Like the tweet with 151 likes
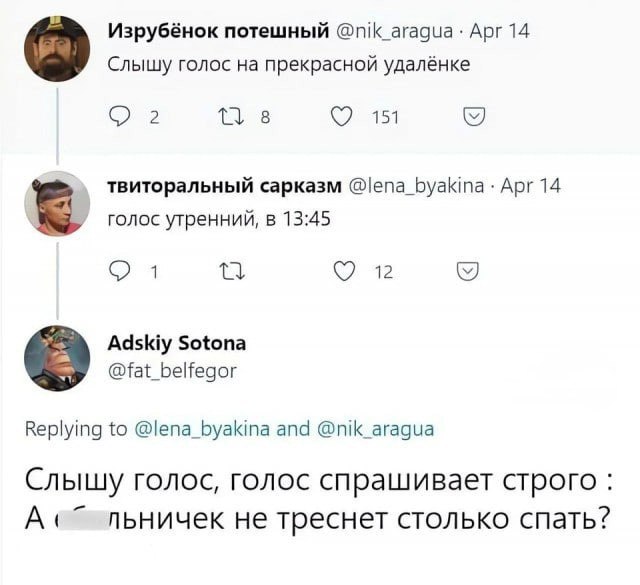 (341, 117)
